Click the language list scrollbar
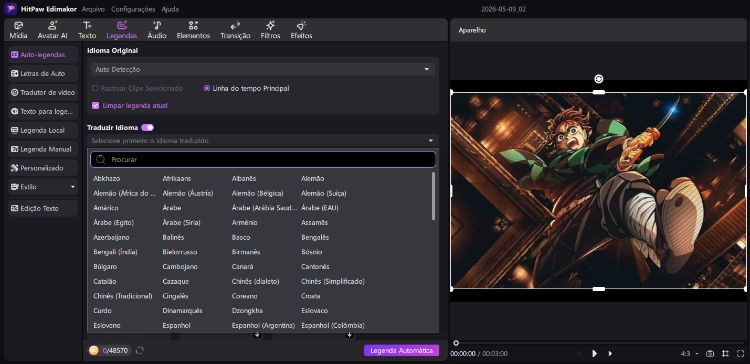This screenshot has height=364, width=750. coord(433,196)
